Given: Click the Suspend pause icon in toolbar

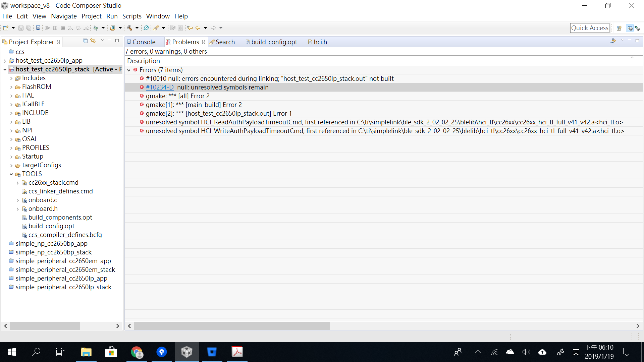Looking at the screenshot, I should point(55,28).
